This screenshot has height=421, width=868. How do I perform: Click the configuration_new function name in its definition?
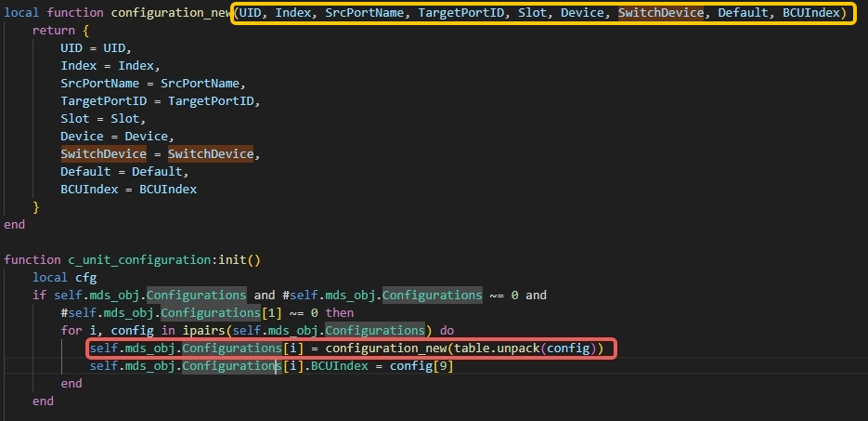coord(170,14)
